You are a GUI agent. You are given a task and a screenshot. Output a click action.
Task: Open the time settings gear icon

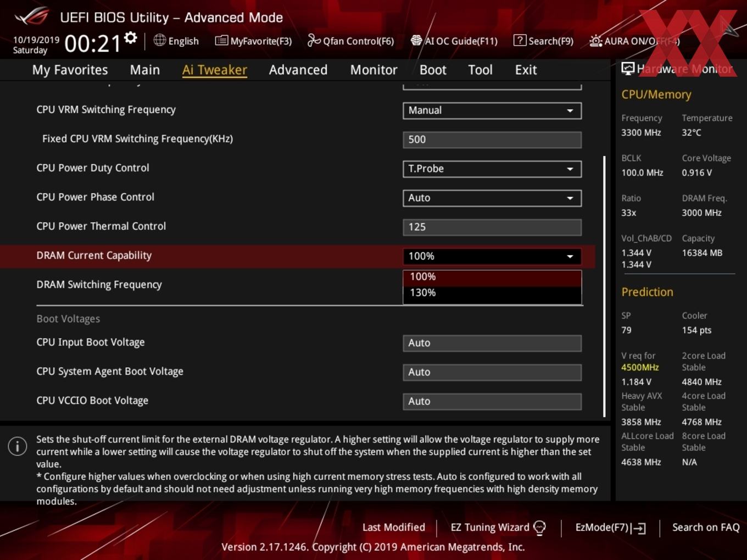[131, 38]
